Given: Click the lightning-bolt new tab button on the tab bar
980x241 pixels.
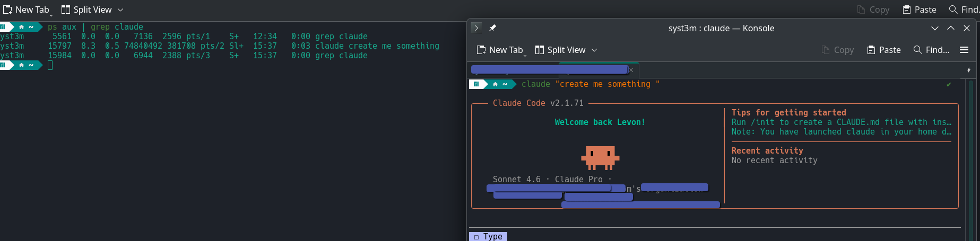Looking at the screenshot, I should pyautogui.click(x=968, y=70).
